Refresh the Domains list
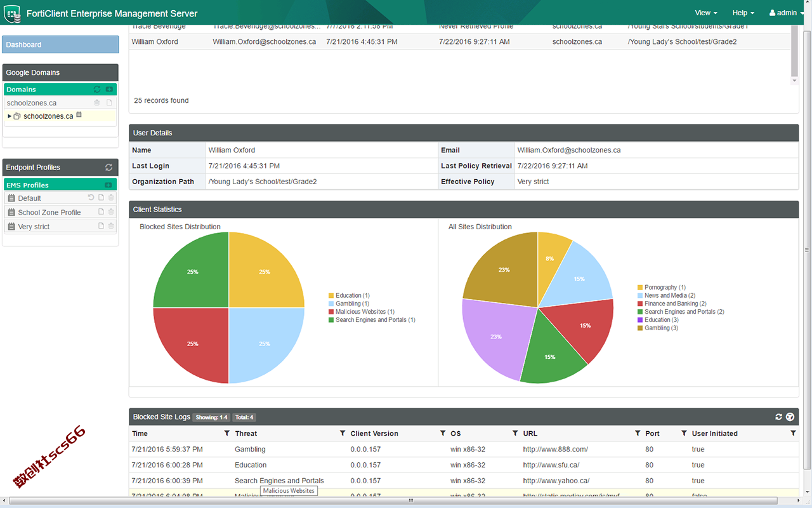Image resolution: width=812 pixels, height=508 pixels. pyautogui.click(x=97, y=90)
